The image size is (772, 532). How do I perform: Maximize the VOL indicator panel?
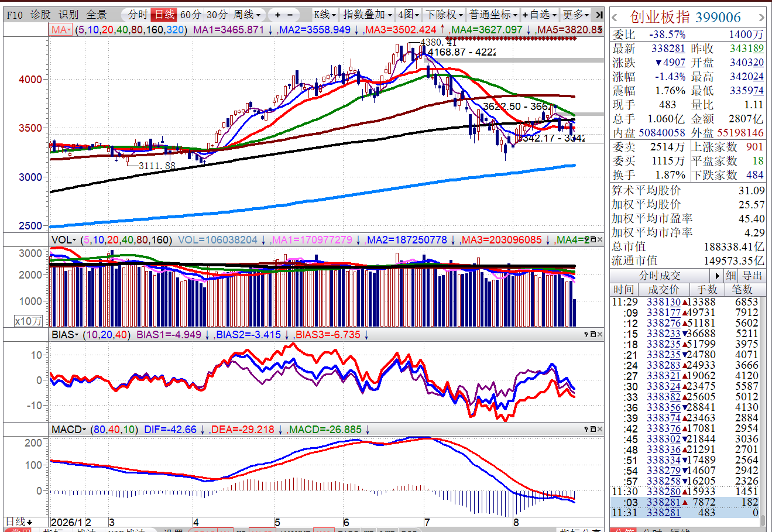pos(592,240)
